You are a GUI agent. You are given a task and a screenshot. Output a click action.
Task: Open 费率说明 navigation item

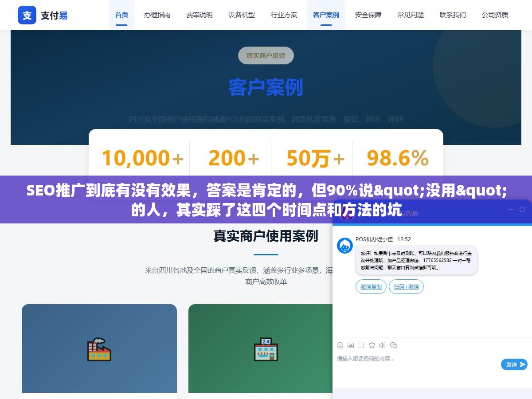click(199, 15)
